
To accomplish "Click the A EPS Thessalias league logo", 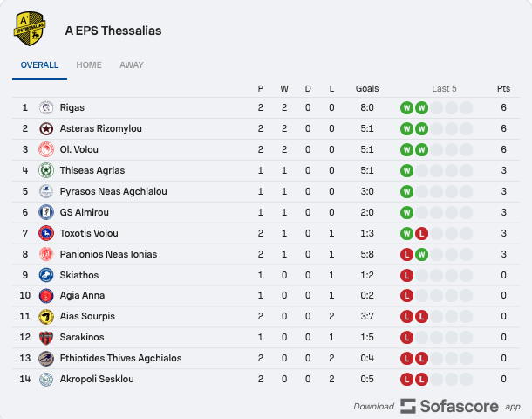I will tap(30, 29).
